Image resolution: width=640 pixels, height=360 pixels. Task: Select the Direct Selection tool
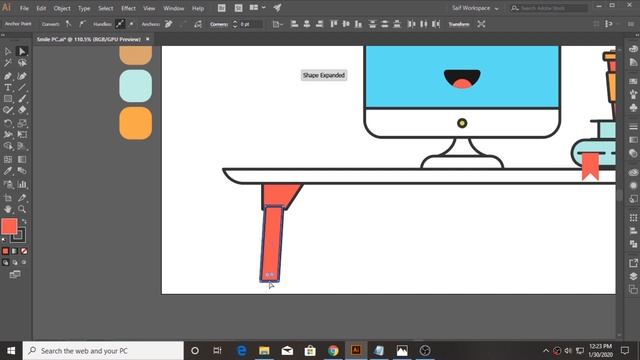tap(22, 51)
